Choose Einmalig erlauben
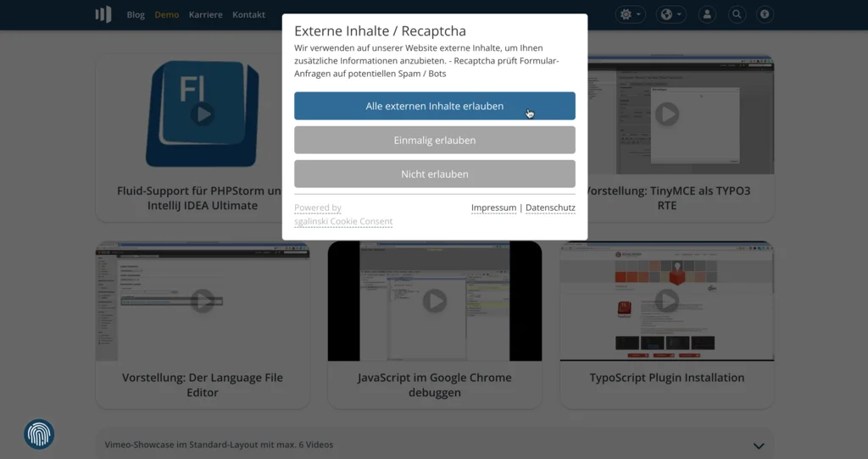This screenshot has width=868, height=459. click(x=434, y=140)
